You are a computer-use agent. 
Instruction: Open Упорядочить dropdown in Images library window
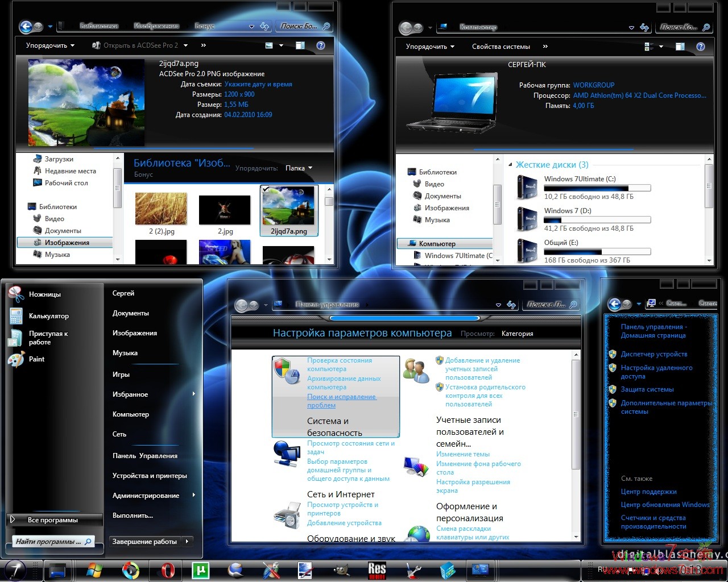[x=50, y=45]
